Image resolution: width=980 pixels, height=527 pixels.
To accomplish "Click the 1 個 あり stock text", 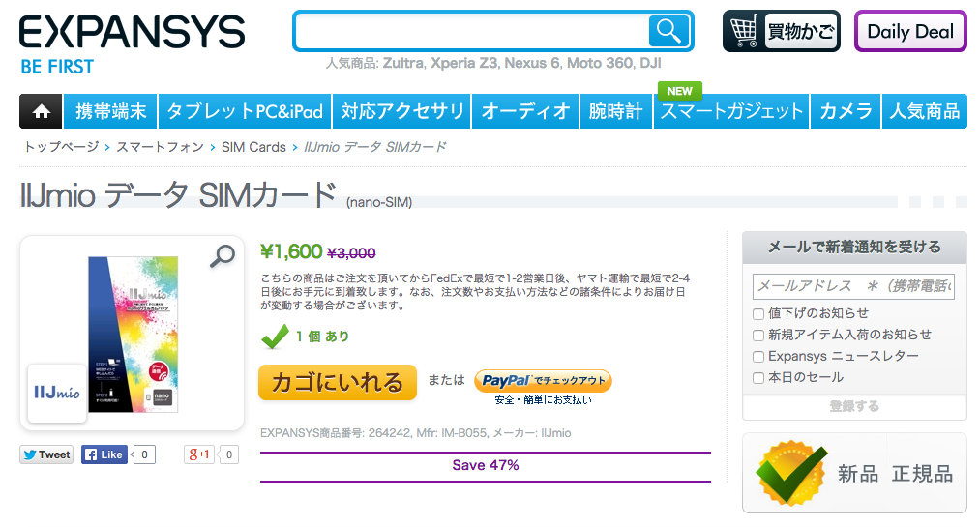I will (322, 337).
